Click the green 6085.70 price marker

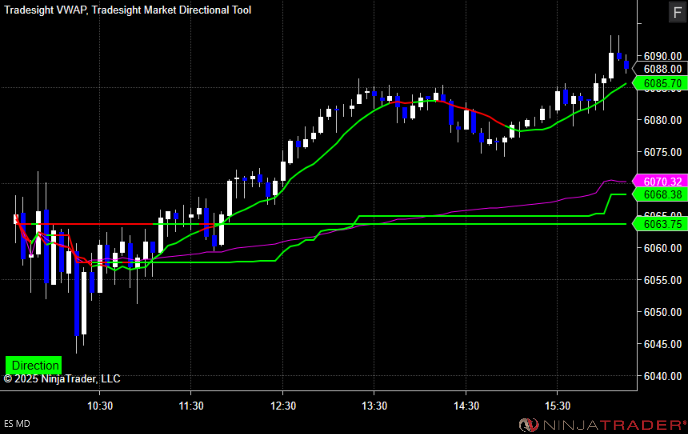point(660,83)
